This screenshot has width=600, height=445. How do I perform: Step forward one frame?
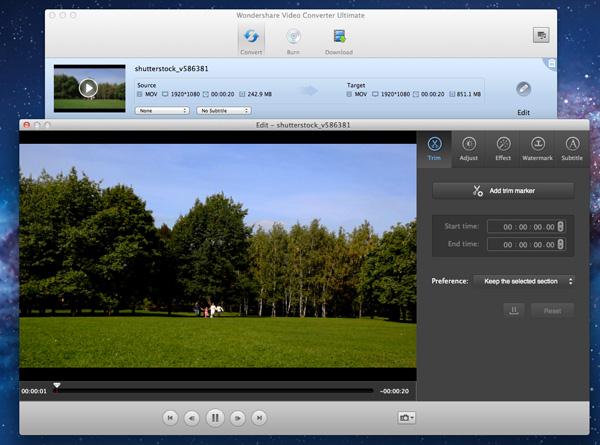(x=238, y=418)
